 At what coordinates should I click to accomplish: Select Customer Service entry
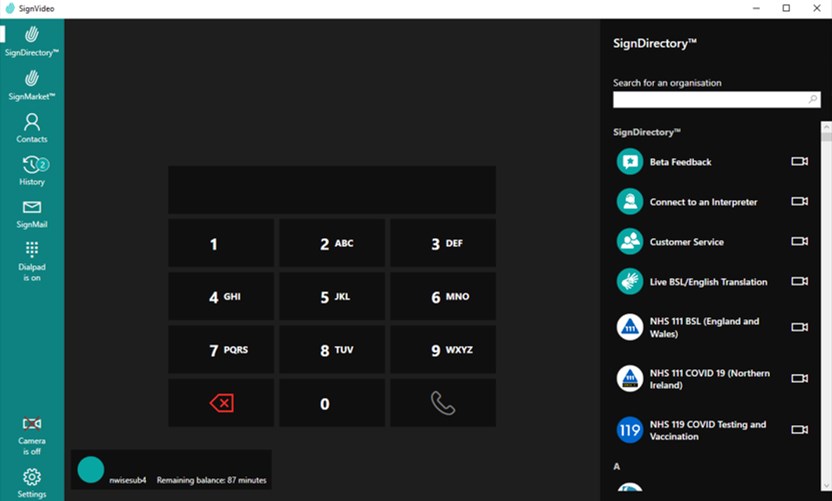click(712, 241)
